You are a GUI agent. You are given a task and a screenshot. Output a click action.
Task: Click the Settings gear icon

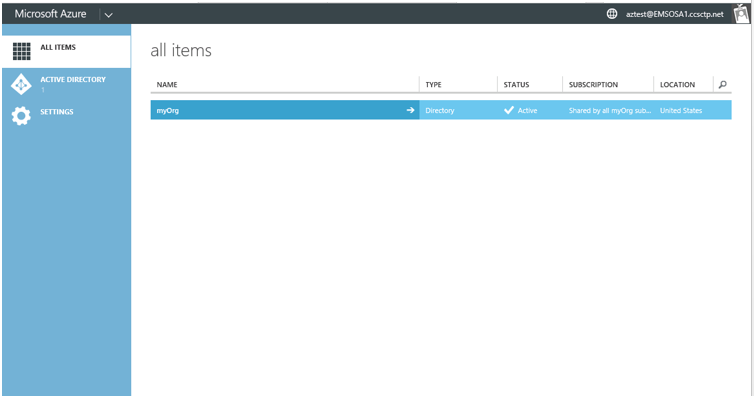[21, 116]
